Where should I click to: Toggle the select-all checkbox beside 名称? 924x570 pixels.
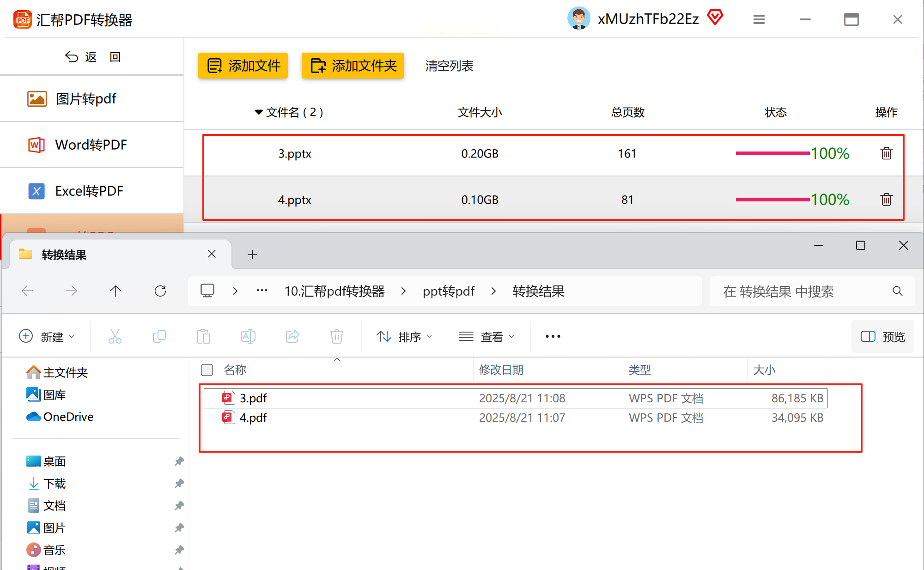pyautogui.click(x=207, y=370)
